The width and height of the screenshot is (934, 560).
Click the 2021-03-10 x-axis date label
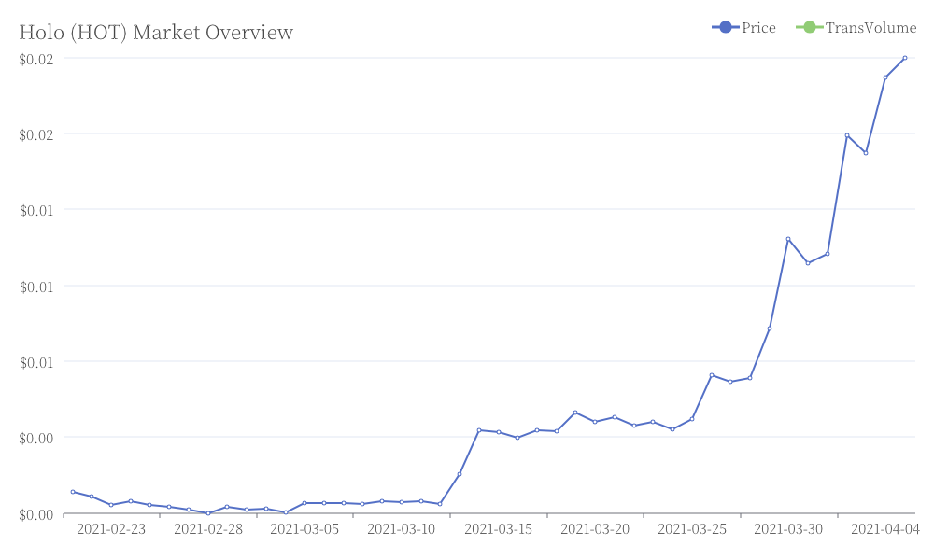pyautogui.click(x=401, y=529)
